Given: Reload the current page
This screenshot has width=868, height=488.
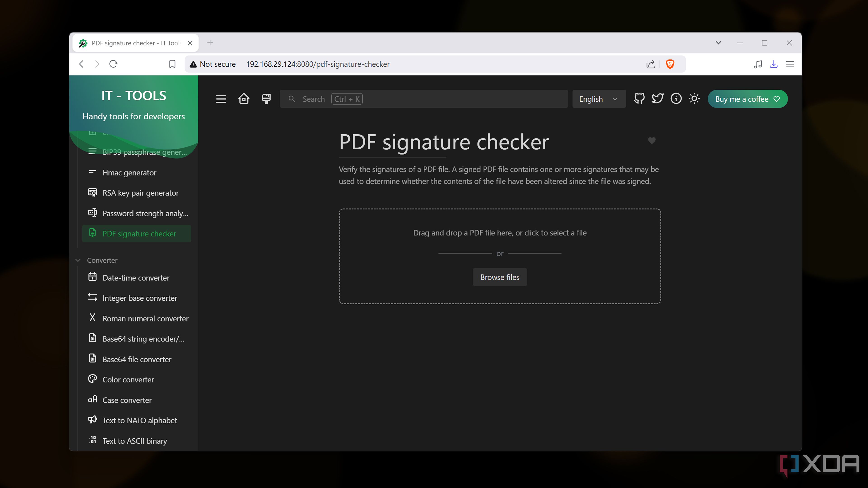Looking at the screenshot, I should (x=113, y=64).
